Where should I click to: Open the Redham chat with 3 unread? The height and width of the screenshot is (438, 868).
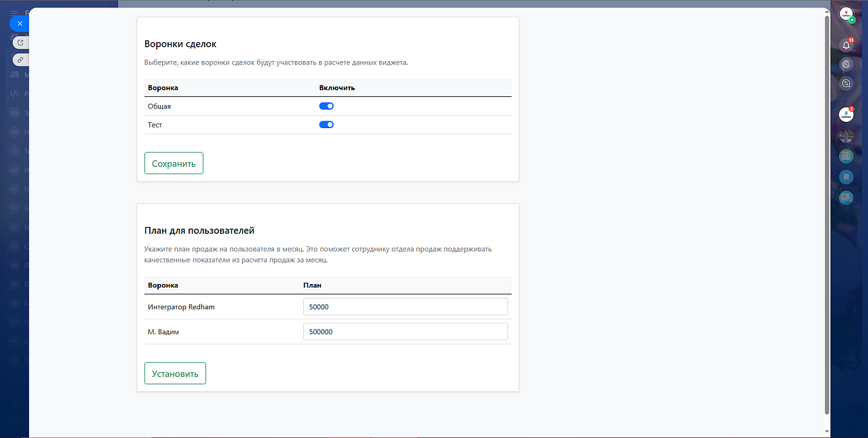click(846, 115)
